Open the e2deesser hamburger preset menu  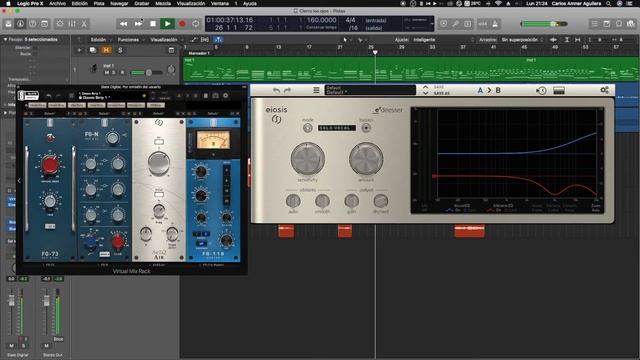pos(316,90)
